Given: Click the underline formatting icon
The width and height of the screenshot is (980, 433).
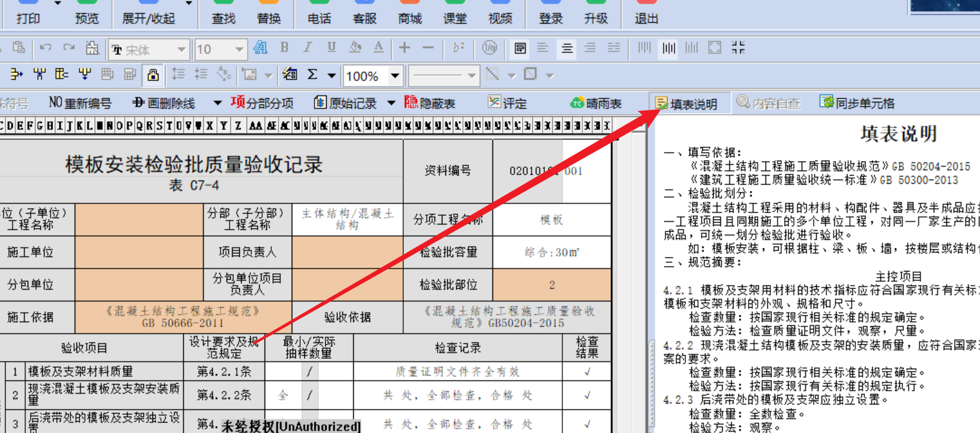Looking at the screenshot, I should (x=331, y=48).
